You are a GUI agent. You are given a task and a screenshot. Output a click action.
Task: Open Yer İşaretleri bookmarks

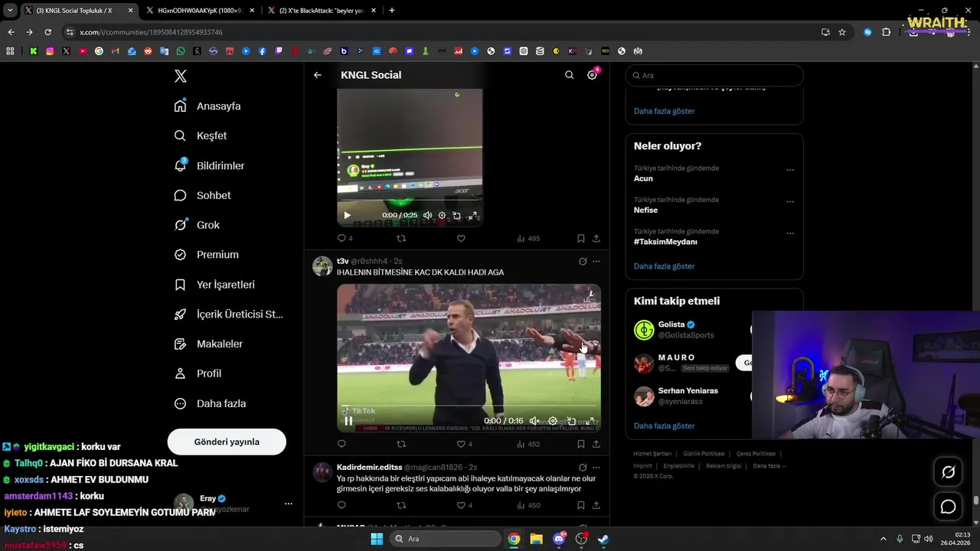214,285
